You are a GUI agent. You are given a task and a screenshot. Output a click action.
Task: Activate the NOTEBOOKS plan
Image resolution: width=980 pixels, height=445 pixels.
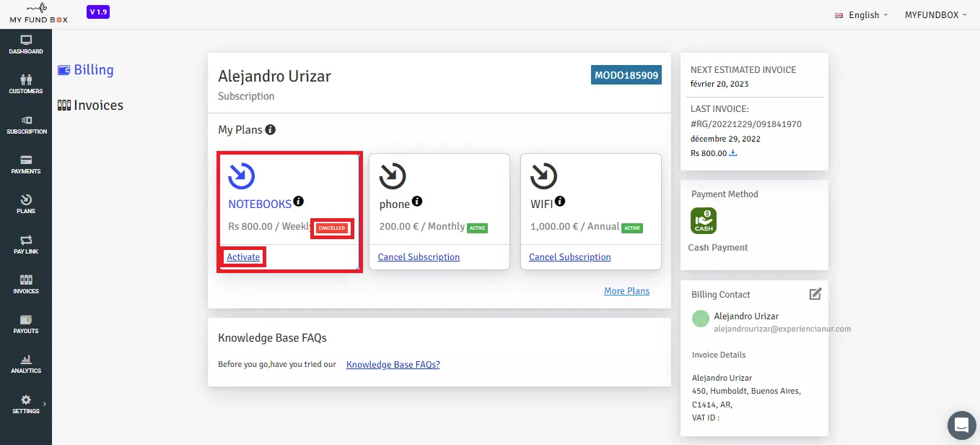[243, 257]
